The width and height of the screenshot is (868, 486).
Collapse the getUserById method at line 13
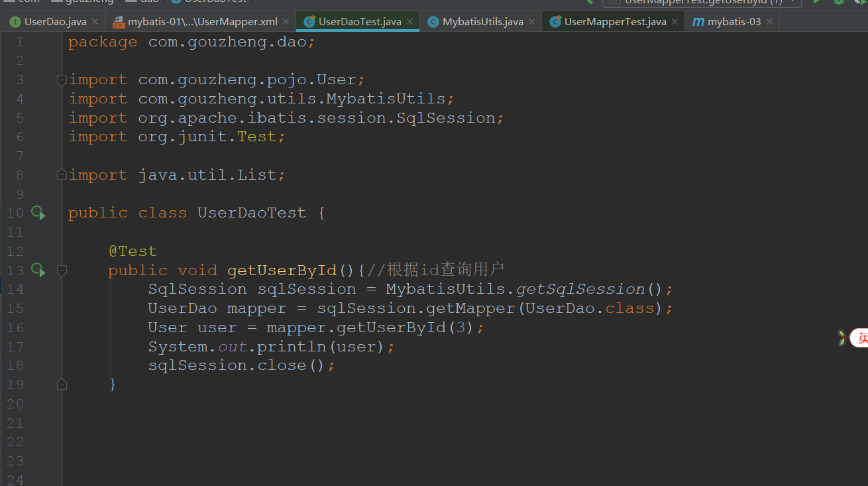point(62,271)
